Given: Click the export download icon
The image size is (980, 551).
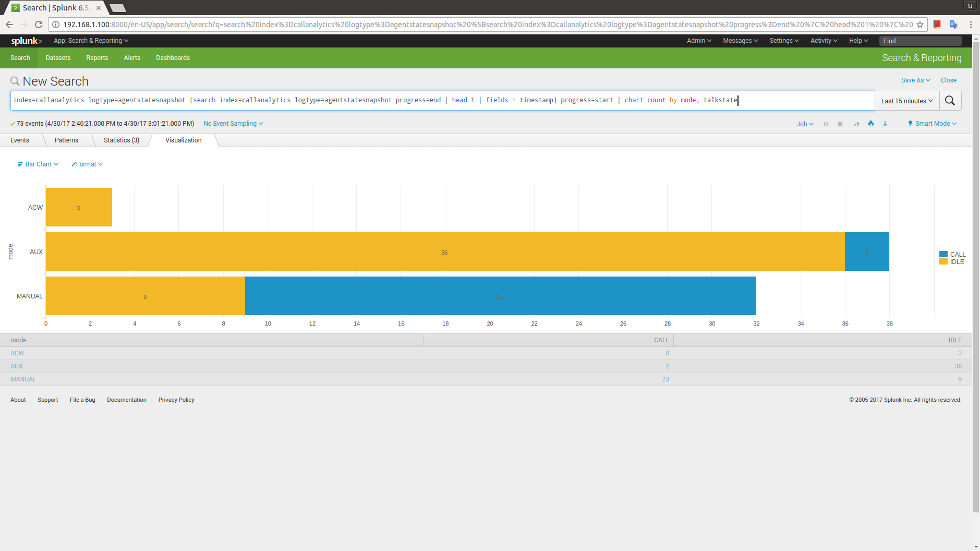Looking at the screenshot, I should (885, 124).
